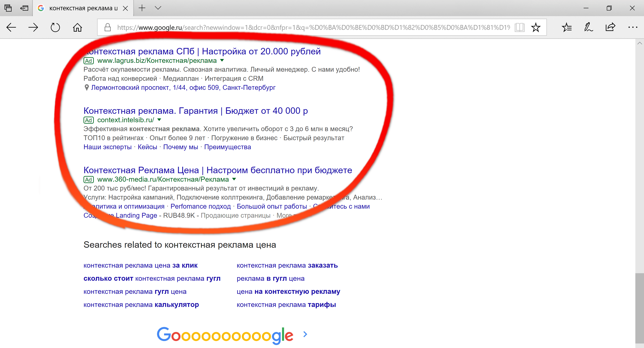Open the Landing Page price link

click(x=120, y=215)
